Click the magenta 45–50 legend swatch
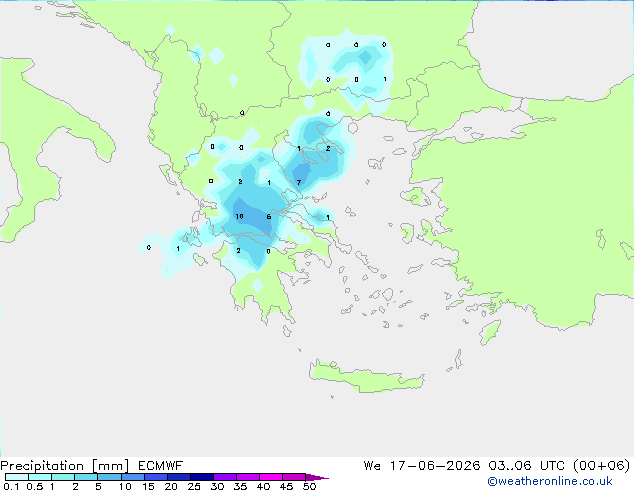Viewport: 634px width, 490px height. pos(294,477)
